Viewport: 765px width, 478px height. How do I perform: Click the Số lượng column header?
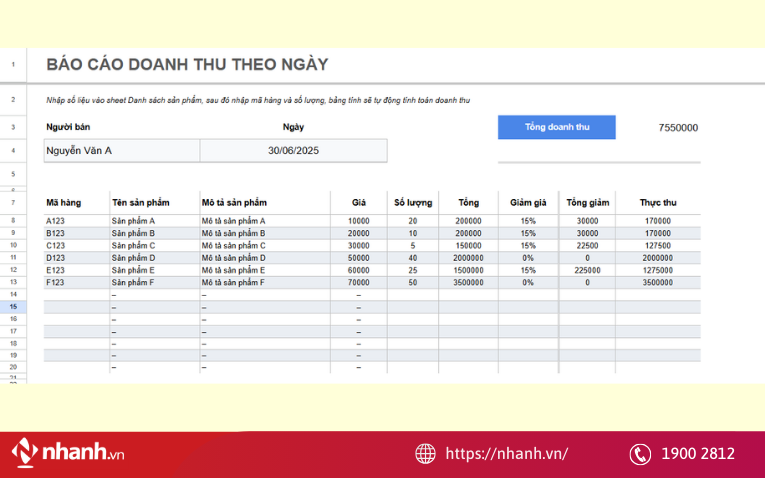pyautogui.click(x=413, y=202)
